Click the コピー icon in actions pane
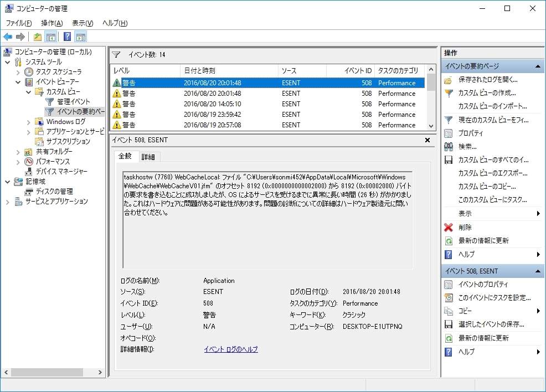Image resolution: width=546 pixels, height=392 pixels. tap(449, 311)
